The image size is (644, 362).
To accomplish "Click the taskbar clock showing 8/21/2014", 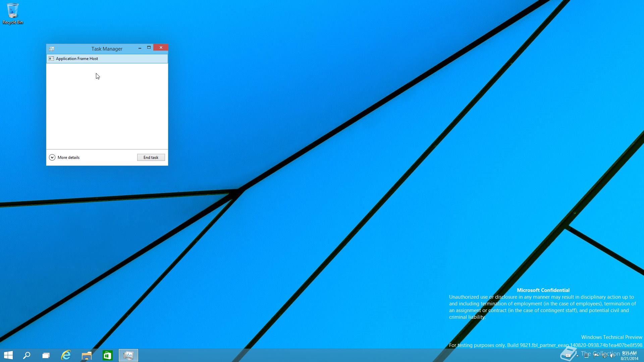I will tap(629, 356).
